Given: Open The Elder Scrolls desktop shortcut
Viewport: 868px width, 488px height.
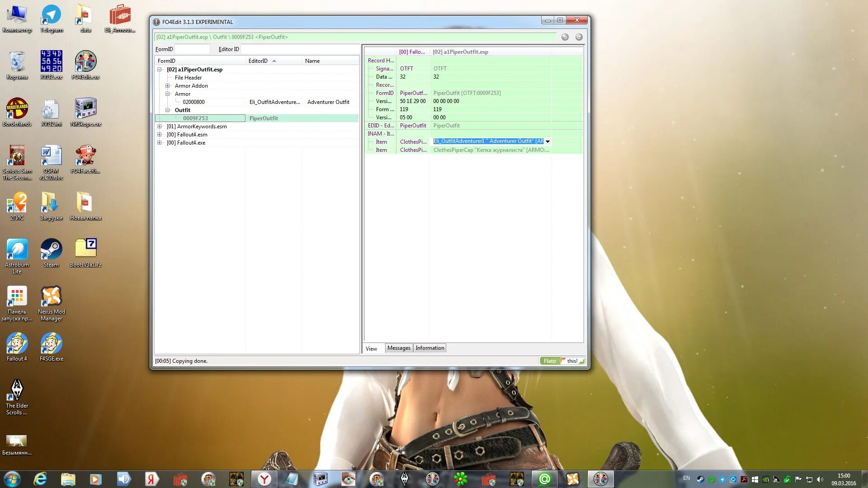Looking at the screenshot, I should (17, 398).
